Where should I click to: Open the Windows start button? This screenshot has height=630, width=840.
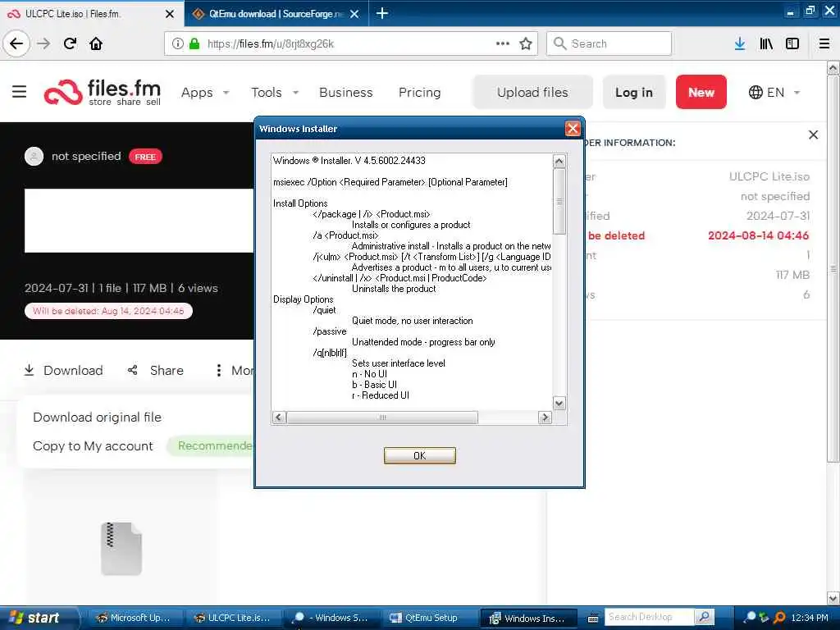click(x=39, y=618)
